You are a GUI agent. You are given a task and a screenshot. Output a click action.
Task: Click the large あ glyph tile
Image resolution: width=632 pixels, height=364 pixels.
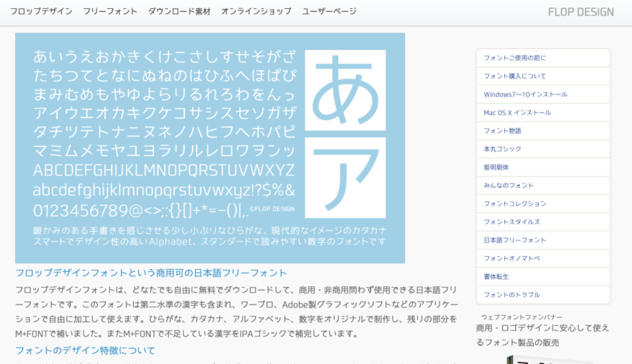pyautogui.click(x=346, y=90)
